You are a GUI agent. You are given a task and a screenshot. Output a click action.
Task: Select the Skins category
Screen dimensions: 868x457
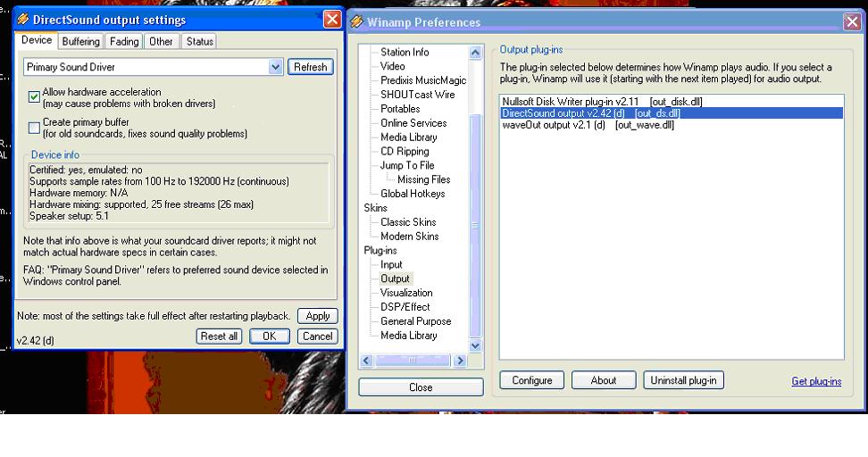pyautogui.click(x=375, y=208)
